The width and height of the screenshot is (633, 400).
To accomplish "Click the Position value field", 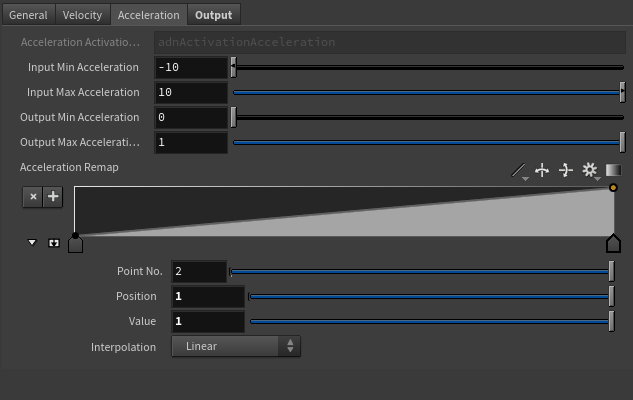I will tap(208, 297).
